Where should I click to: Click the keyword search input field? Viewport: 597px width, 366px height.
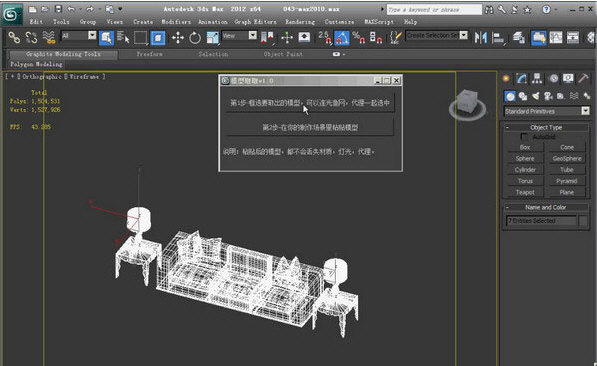click(x=434, y=9)
